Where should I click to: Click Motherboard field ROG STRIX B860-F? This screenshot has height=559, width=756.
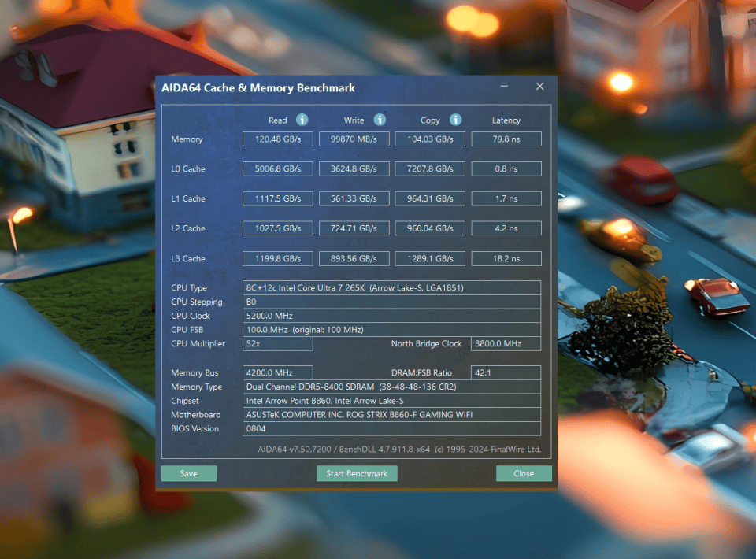(391, 414)
